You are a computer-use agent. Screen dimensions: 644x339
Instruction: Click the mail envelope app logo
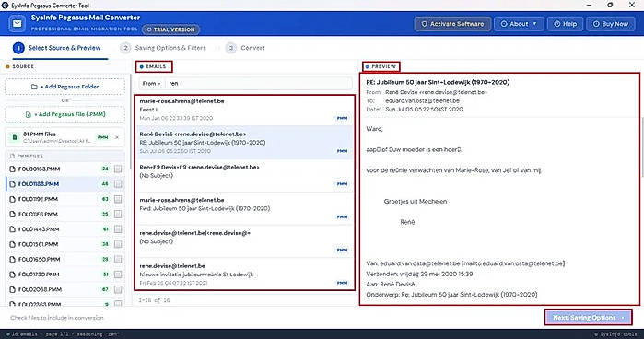click(x=18, y=23)
